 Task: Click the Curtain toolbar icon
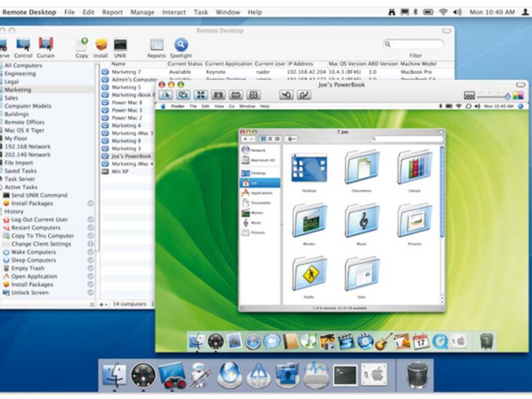click(46, 45)
